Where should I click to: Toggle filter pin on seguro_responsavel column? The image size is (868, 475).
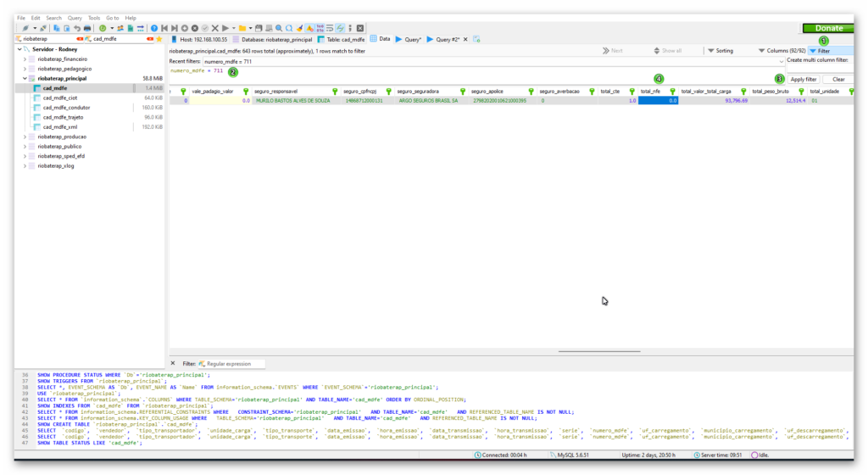[x=335, y=92]
